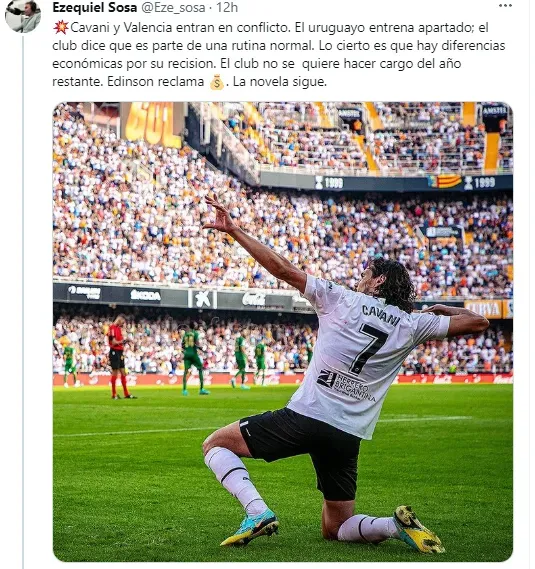Click the money bag emoji in tweet
The image size is (535, 569).
pos(217,82)
